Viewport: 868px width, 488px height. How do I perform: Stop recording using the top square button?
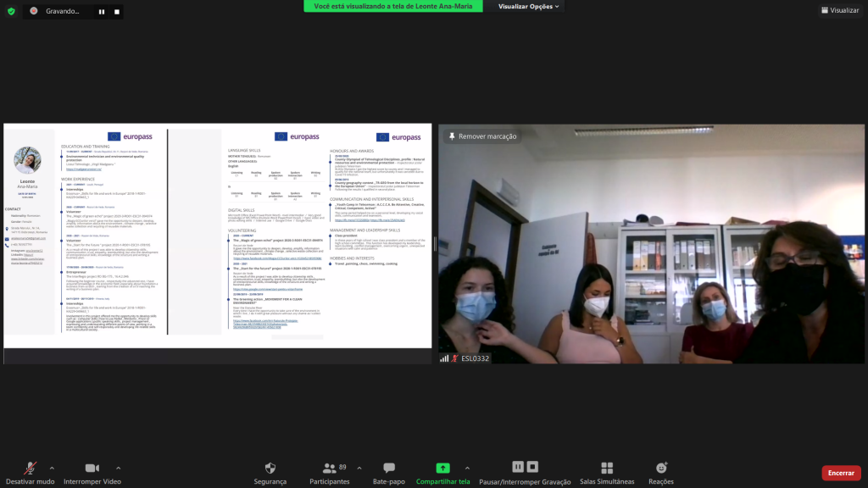115,12
